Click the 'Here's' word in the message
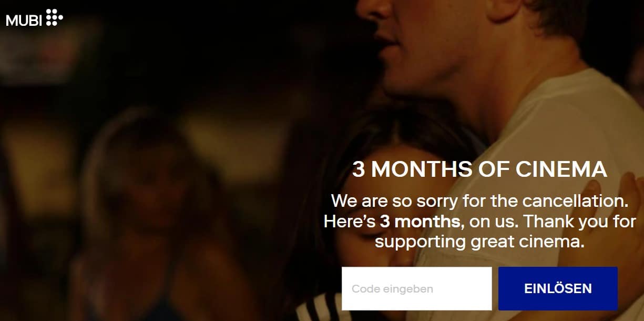Screen dimensions: 644x321 (350, 222)
